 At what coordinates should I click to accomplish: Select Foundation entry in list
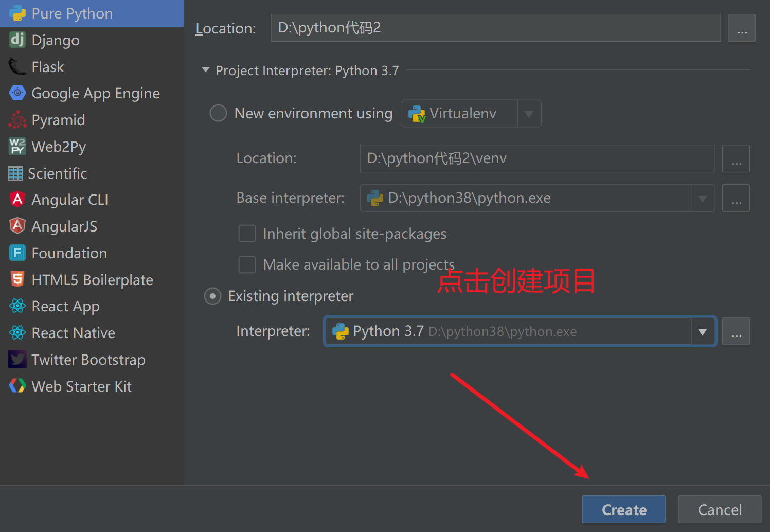click(x=92, y=253)
